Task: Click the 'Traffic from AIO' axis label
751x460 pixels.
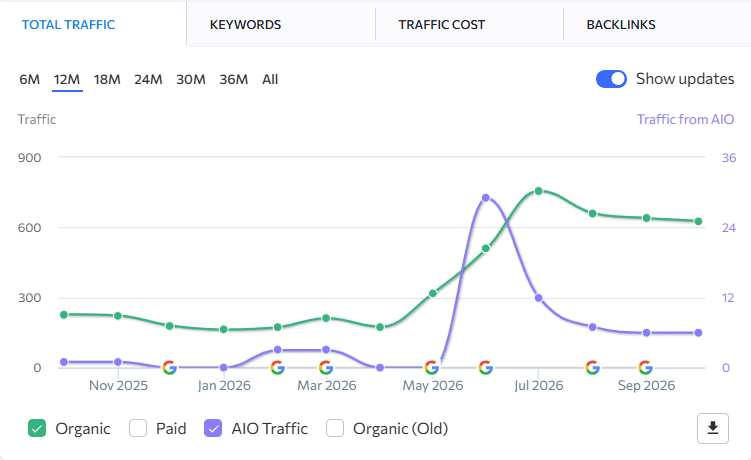Action: click(685, 119)
